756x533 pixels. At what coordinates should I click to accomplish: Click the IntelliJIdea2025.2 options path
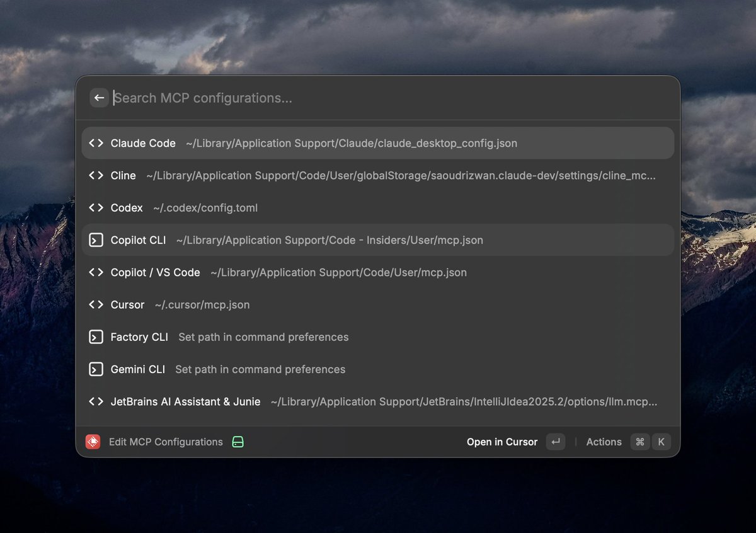[x=464, y=401]
